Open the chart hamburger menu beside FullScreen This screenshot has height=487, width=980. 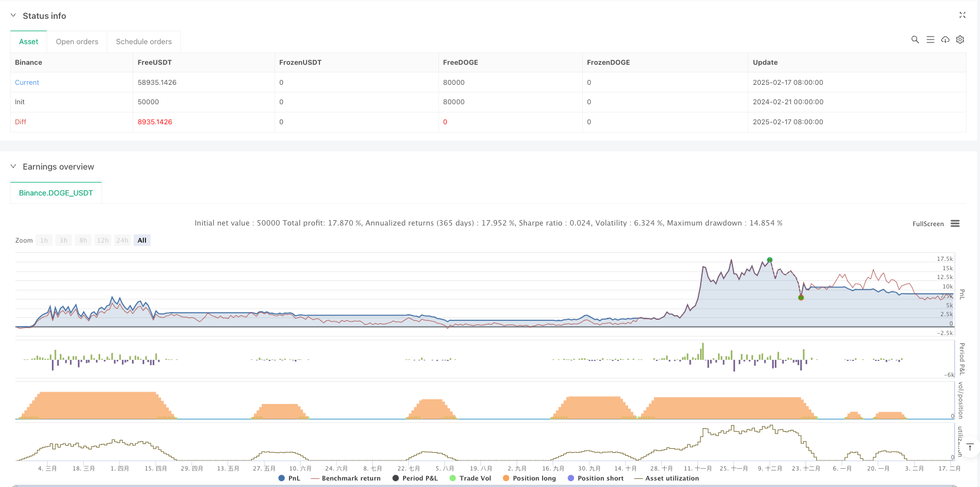tap(955, 224)
